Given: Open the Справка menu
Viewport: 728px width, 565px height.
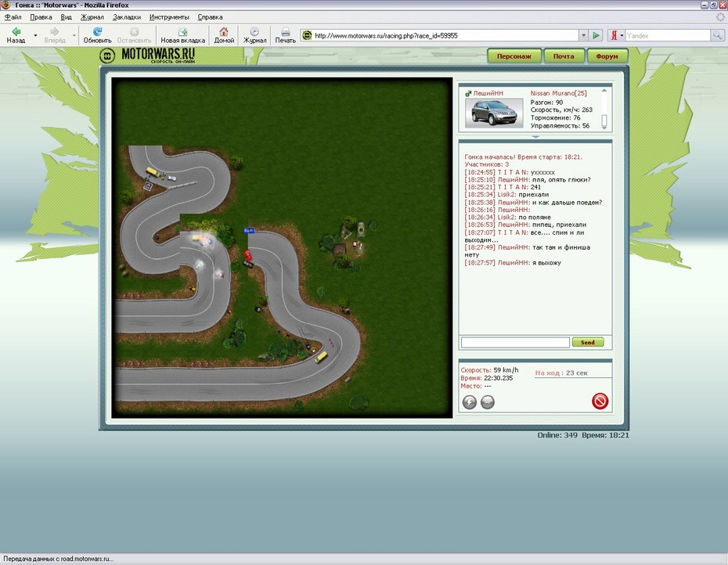Looking at the screenshot, I should coord(211,17).
